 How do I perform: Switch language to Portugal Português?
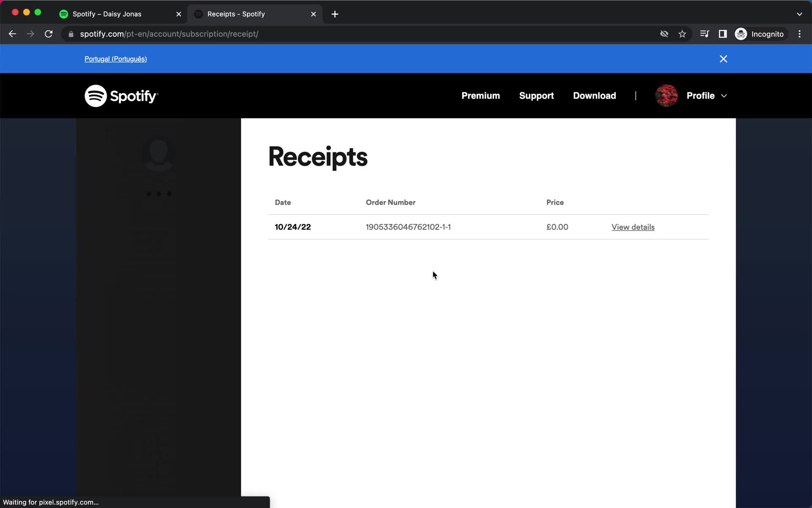click(x=115, y=58)
